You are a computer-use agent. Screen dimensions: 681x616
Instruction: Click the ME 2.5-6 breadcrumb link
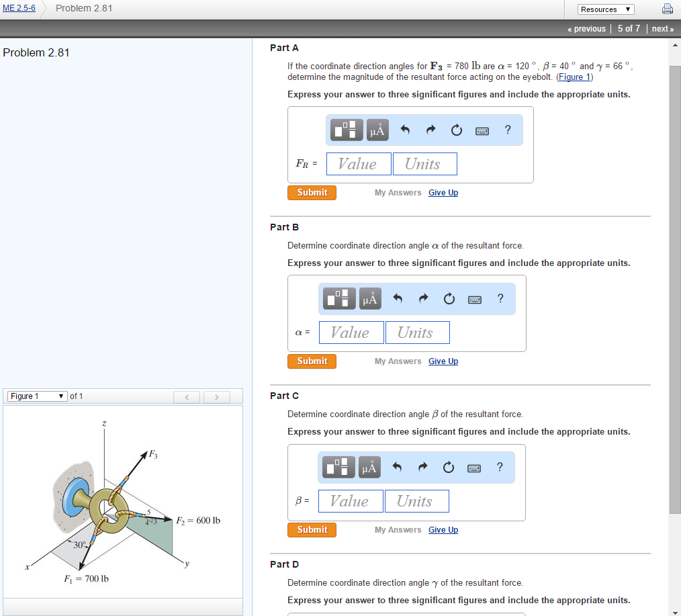click(x=19, y=9)
